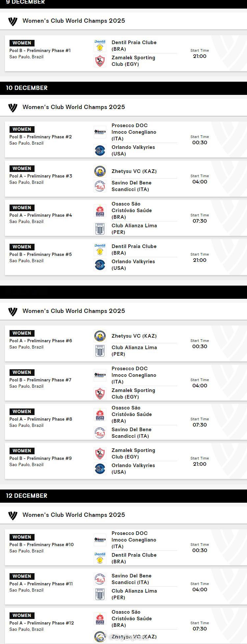Click Alianza Lima logo in match #4
The width and height of the screenshot is (247, 644).
pyautogui.click(x=100, y=229)
